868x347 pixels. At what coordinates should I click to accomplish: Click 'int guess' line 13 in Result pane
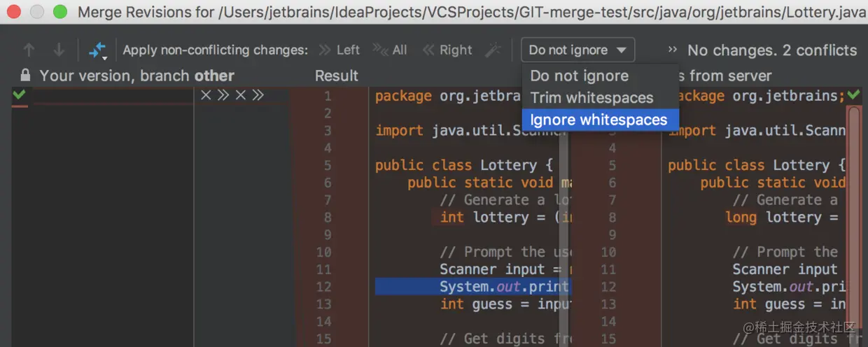pos(505,304)
